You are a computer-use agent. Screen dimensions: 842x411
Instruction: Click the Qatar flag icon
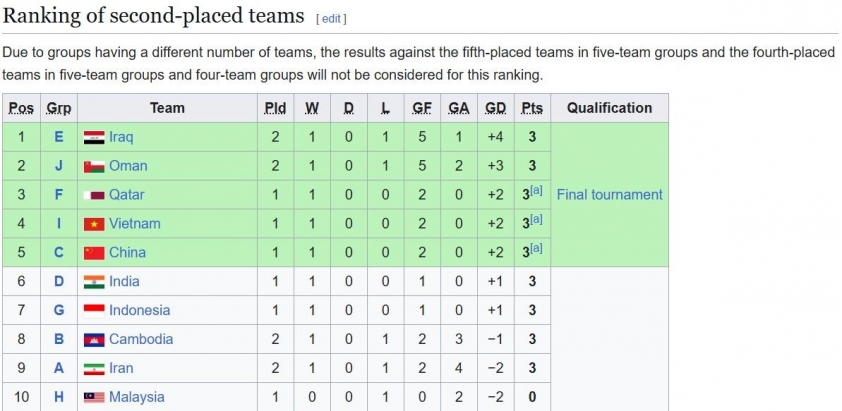pos(94,195)
